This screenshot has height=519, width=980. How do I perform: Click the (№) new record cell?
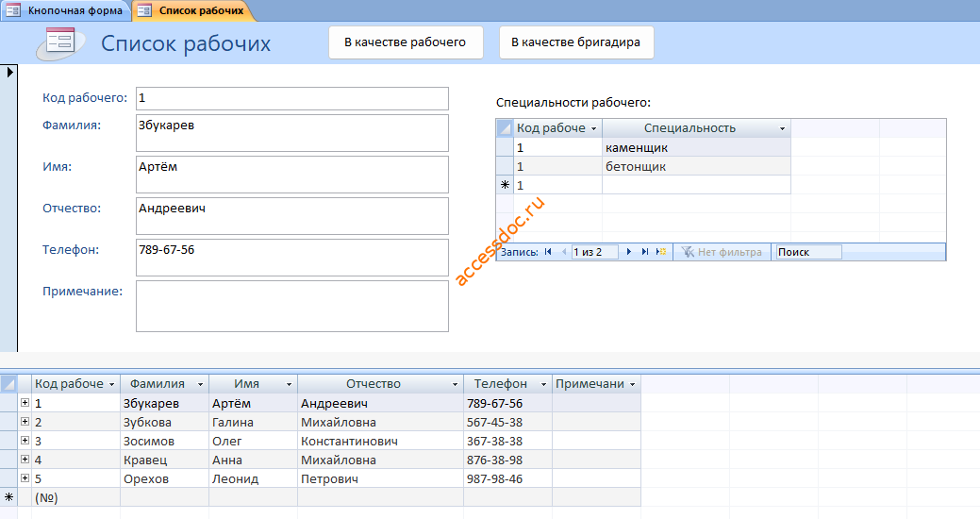[x=75, y=497]
